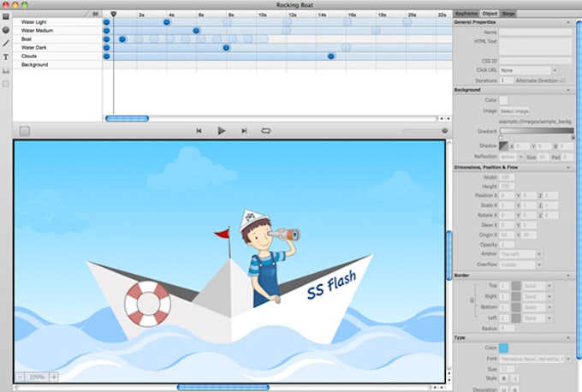Select the Water Dark layer

(x=57, y=48)
